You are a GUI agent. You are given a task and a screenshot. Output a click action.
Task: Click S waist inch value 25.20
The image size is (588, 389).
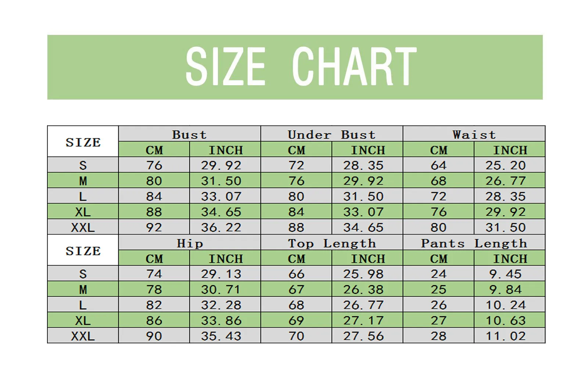point(506,165)
